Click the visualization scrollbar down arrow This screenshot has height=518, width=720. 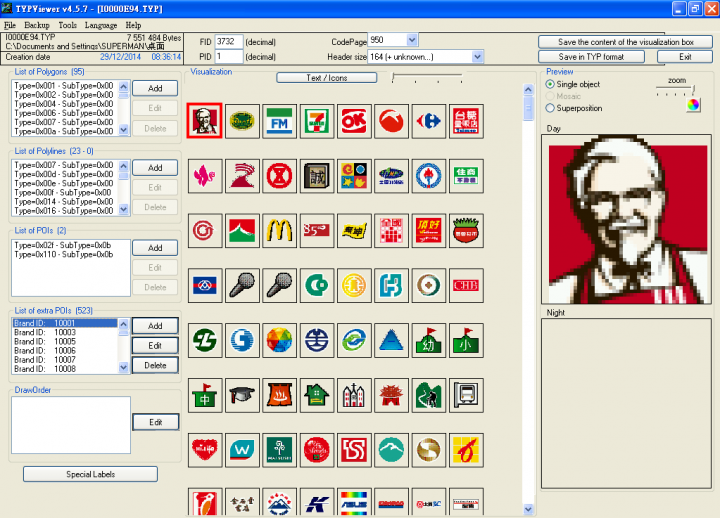pyautogui.click(x=528, y=509)
